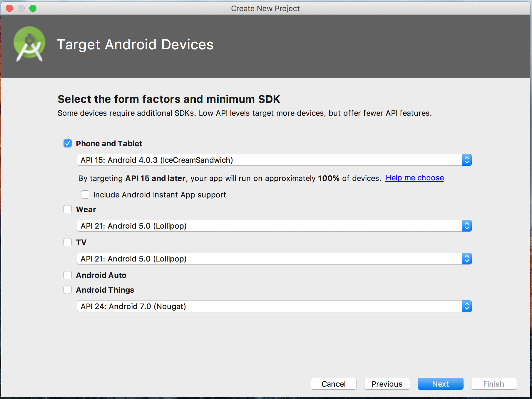Enable the Android Things checkbox
Image resolution: width=532 pixels, height=399 pixels.
click(68, 290)
